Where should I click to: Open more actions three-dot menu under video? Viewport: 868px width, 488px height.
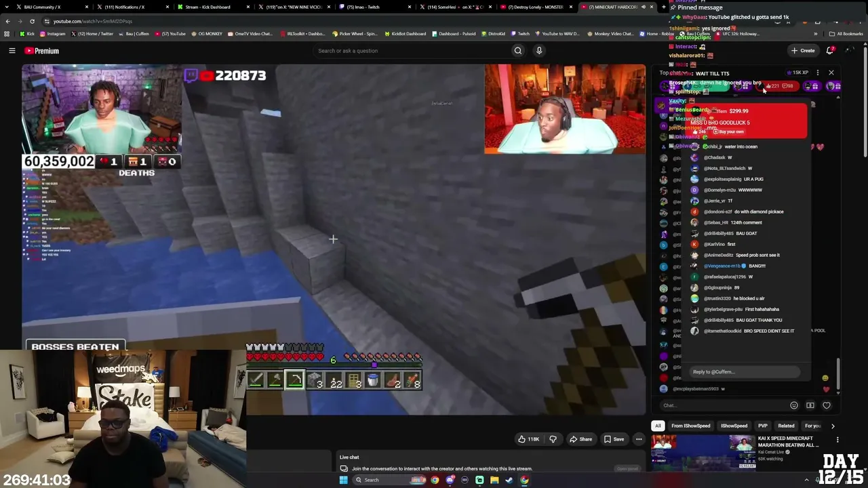coord(639,439)
